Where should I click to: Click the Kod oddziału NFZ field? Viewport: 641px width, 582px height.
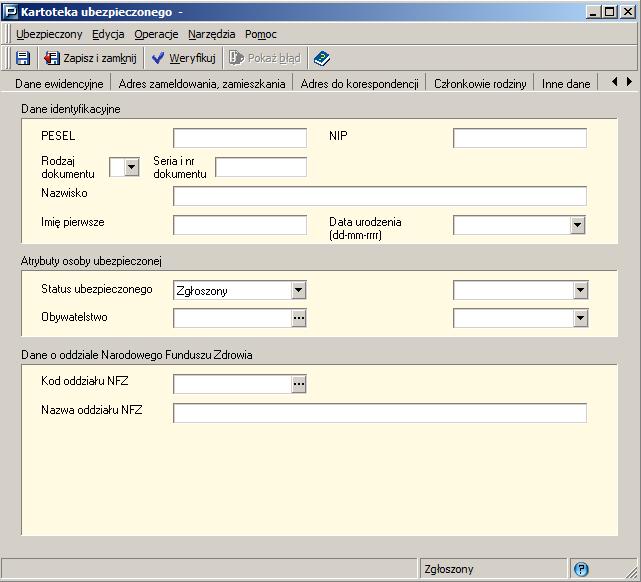(233, 384)
